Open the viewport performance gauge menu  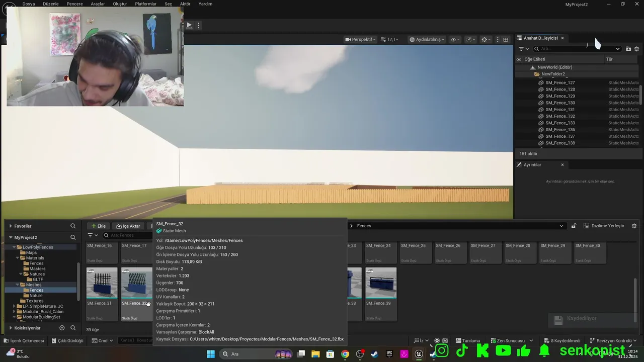pyautogui.click(x=470, y=39)
